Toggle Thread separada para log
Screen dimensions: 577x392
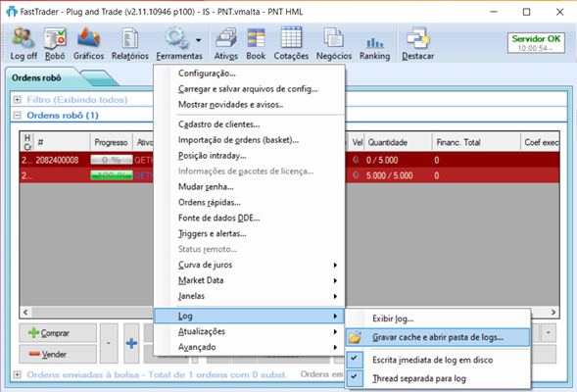[438, 378]
